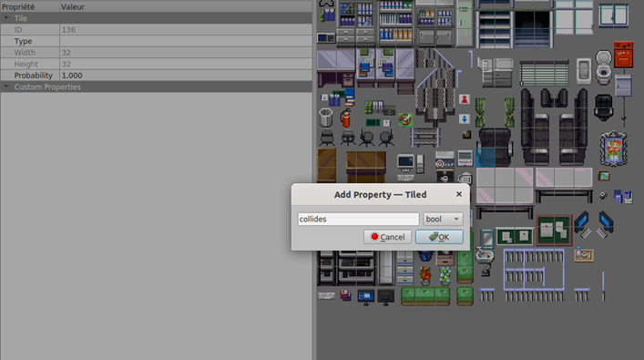This screenshot has height=360, width=644.
Task: Close the Add Property dialog
Action: [x=459, y=194]
